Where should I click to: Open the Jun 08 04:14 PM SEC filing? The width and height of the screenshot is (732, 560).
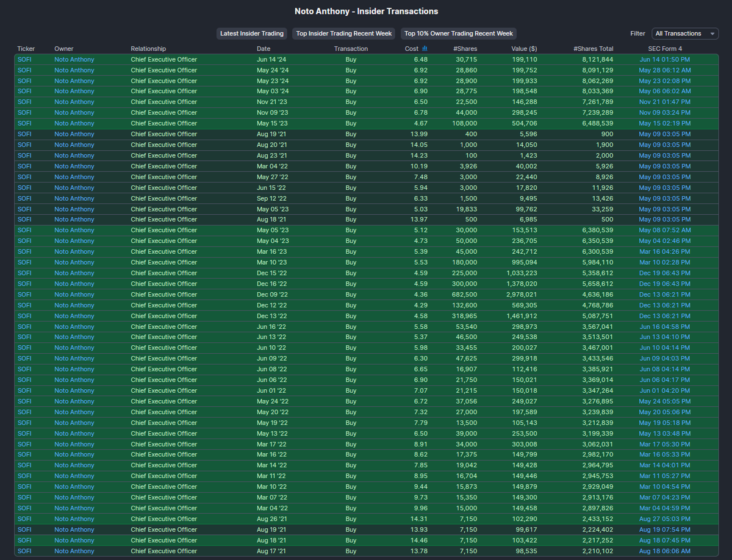pos(665,369)
